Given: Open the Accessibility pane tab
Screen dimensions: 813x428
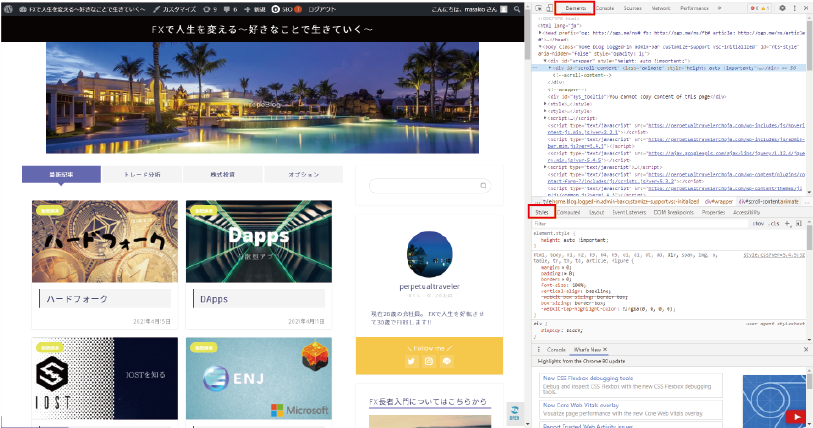Looking at the screenshot, I should click(x=746, y=212).
